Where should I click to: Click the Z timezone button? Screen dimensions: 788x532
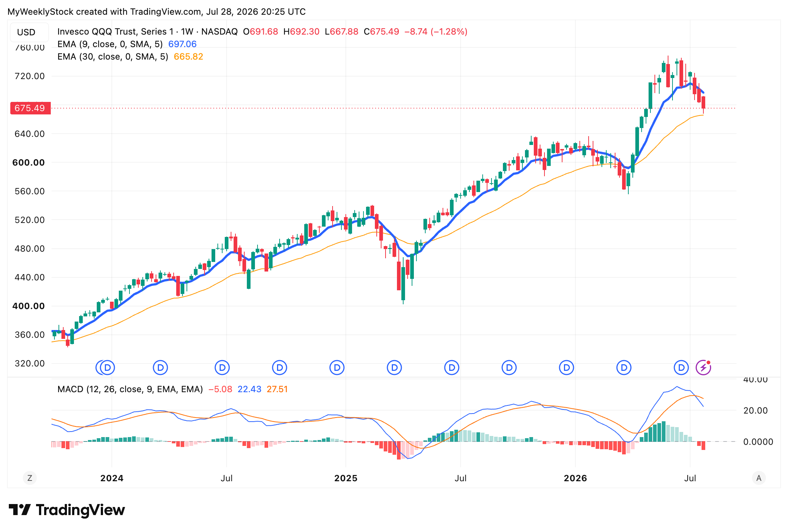[x=30, y=478]
